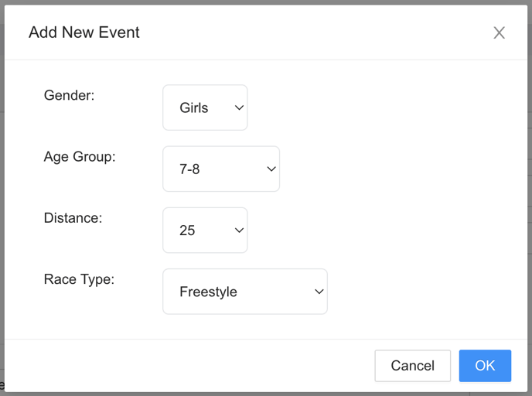Open the Age Group dropdown

tap(221, 169)
